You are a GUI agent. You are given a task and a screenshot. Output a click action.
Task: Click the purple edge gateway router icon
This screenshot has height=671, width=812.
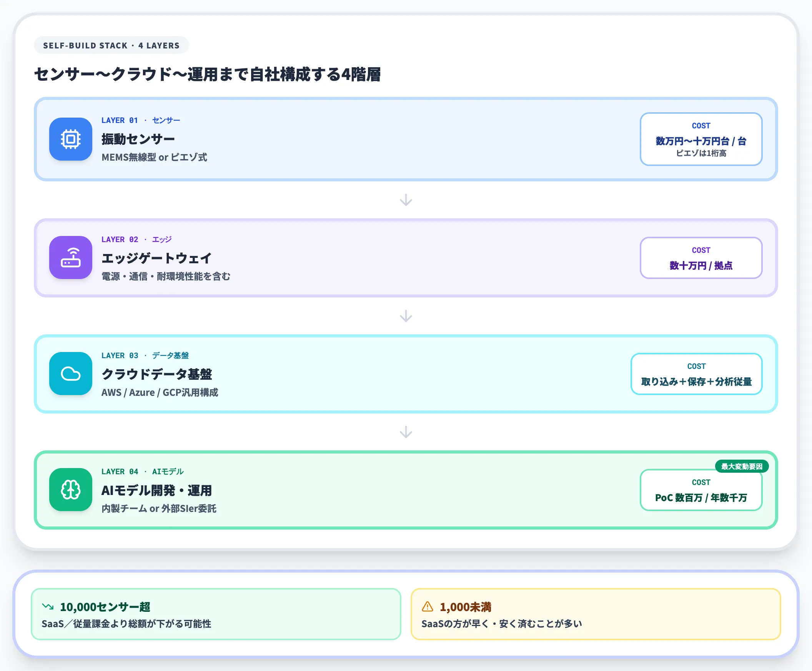pyautogui.click(x=70, y=257)
